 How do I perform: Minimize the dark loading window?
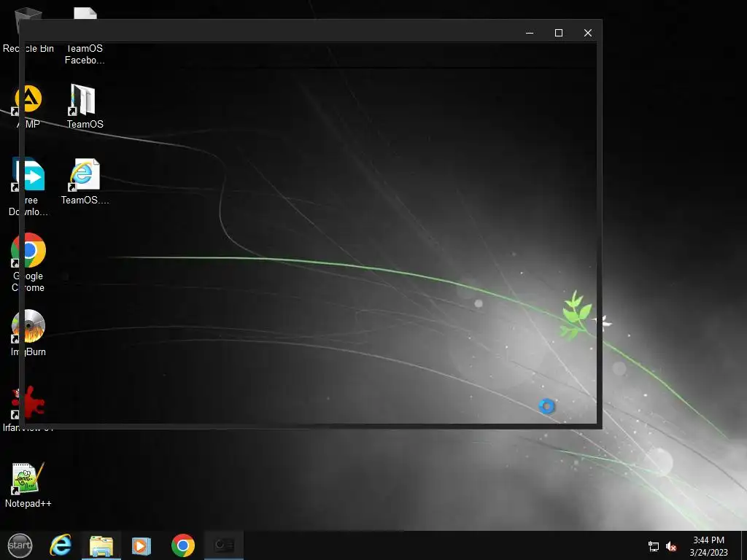click(530, 33)
